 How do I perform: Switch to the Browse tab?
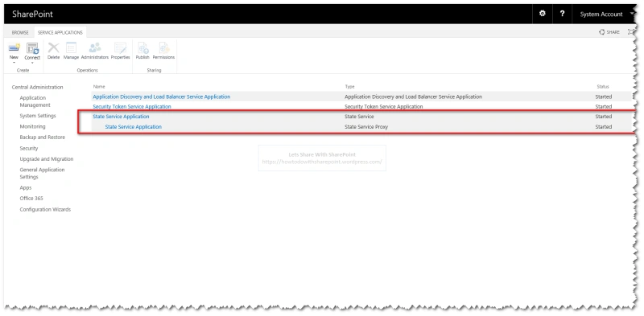[x=19, y=32]
